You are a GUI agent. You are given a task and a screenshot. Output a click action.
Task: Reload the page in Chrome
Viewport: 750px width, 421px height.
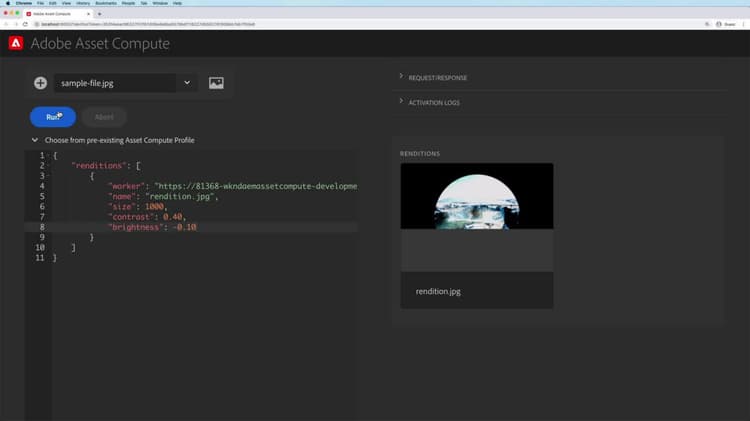tap(25, 24)
